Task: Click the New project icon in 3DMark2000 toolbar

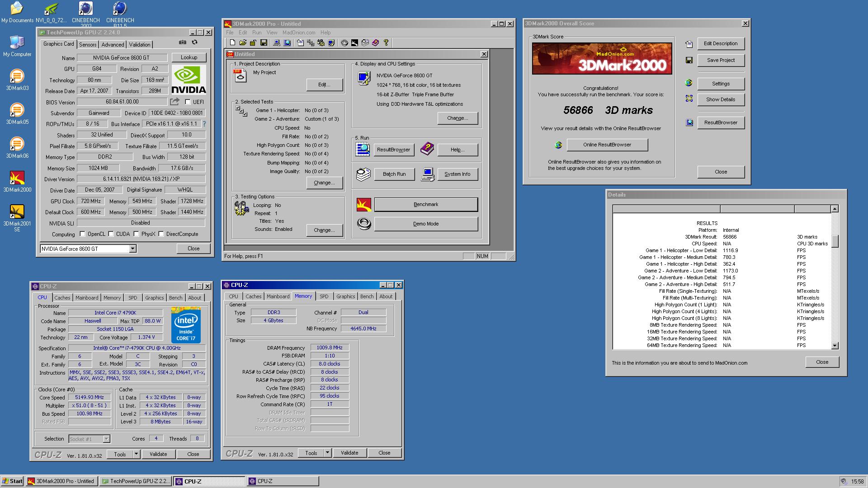Action: coord(232,42)
